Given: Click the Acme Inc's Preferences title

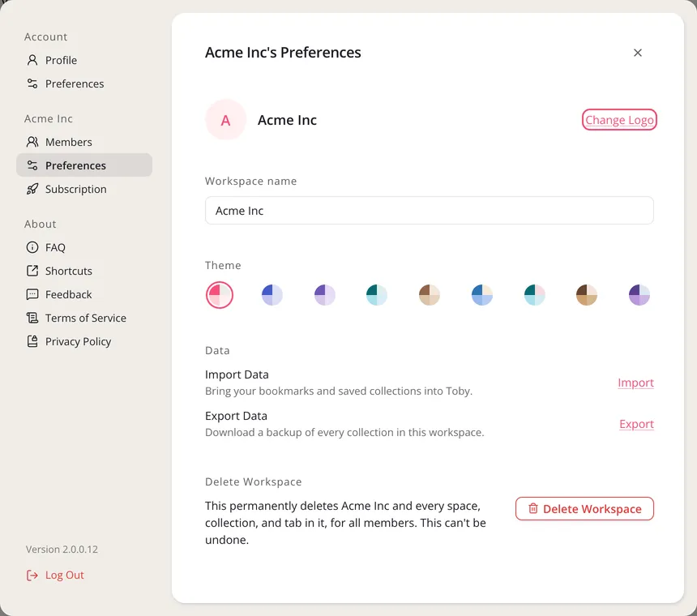Looking at the screenshot, I should click(x=283, y=53).
